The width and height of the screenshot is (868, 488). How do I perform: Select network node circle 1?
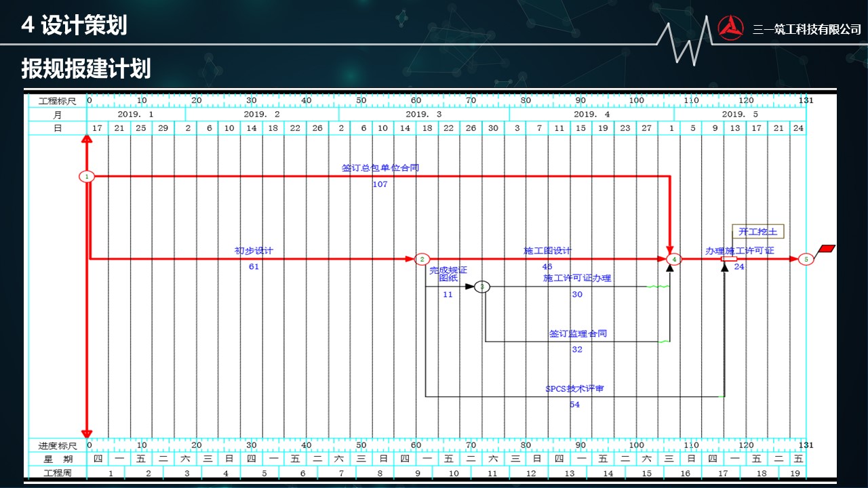pyautogui.click(x=87, y=176)
